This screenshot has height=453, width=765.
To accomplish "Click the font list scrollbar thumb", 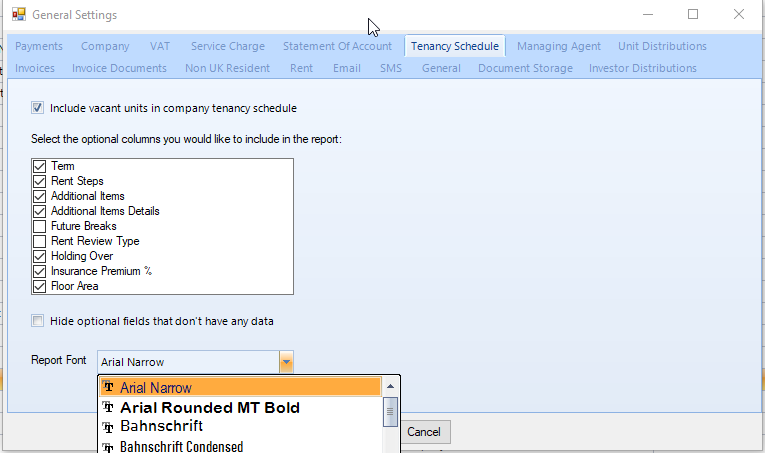I will click(390, 411).
